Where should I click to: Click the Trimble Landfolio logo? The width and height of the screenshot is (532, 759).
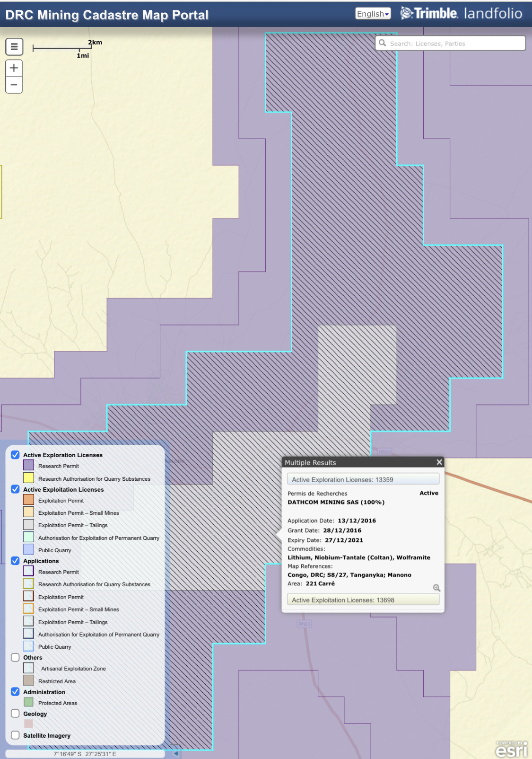(462, 13)
